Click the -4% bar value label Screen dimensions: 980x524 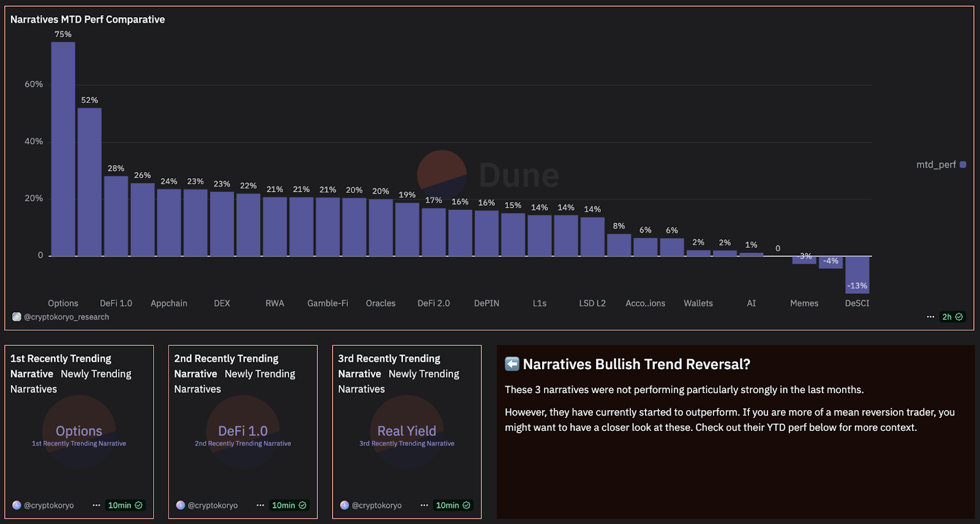pyautogui.click(x=831, y=261)
